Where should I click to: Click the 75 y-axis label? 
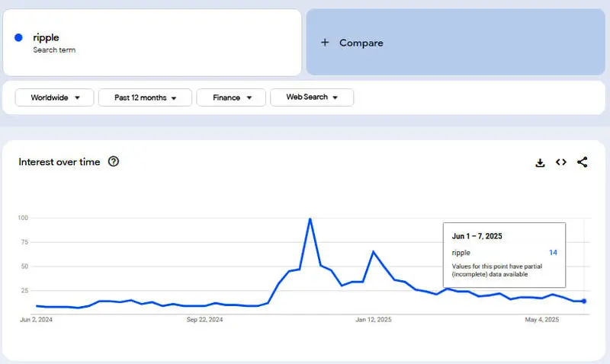[x=24, y=242]
